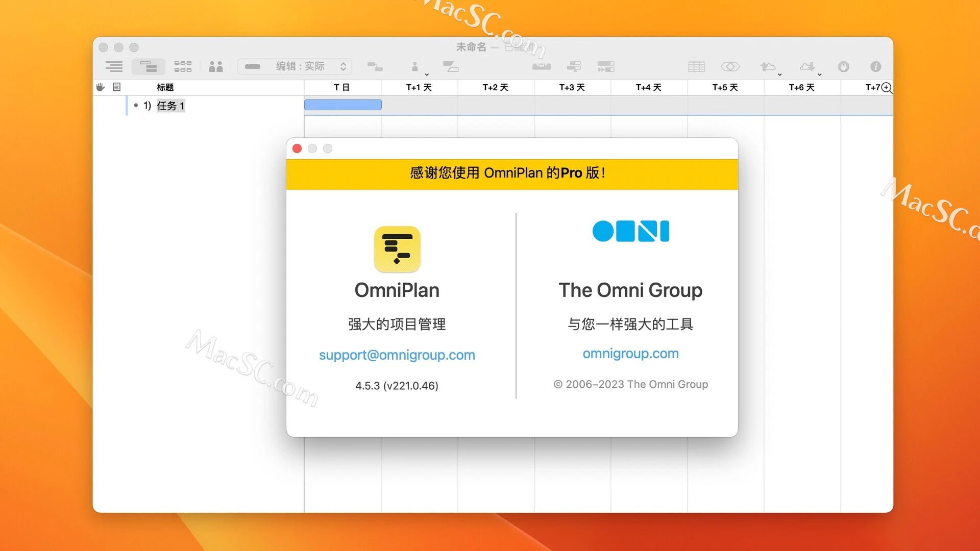Click the publish cloud-upload icon

click(x=768, y=66)
